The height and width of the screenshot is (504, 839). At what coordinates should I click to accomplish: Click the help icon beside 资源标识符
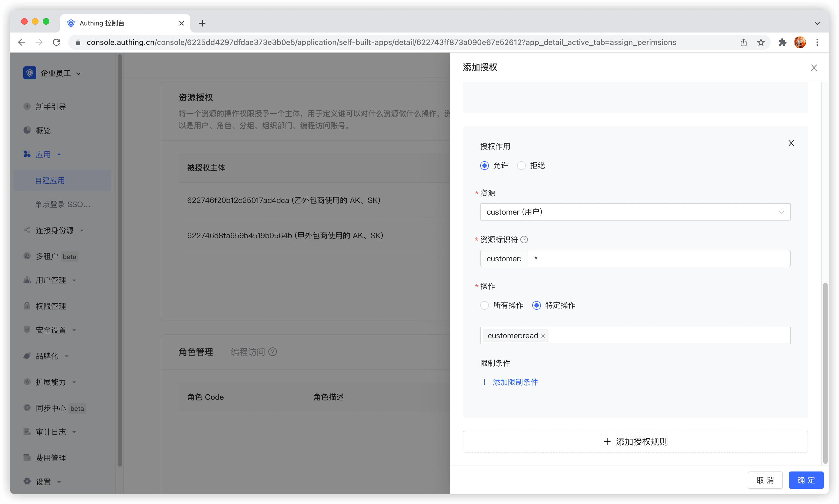[x=524, y=240]
